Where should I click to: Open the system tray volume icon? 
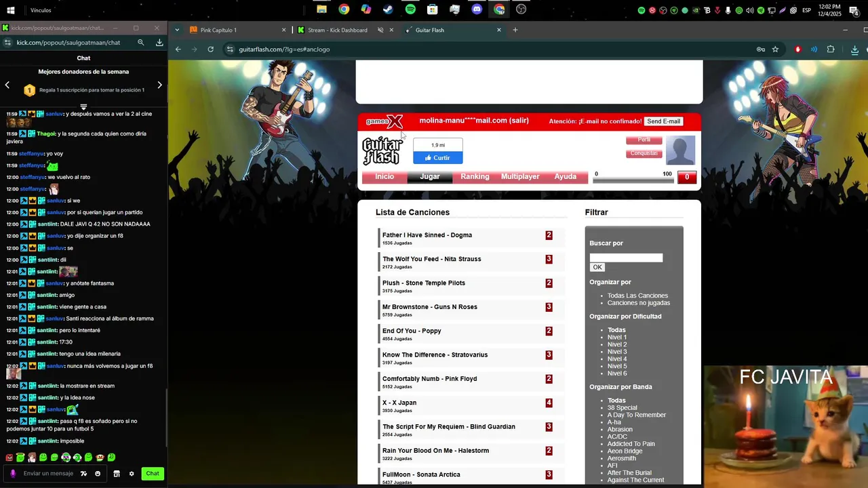pyautogui.click(x=749, y=10)
